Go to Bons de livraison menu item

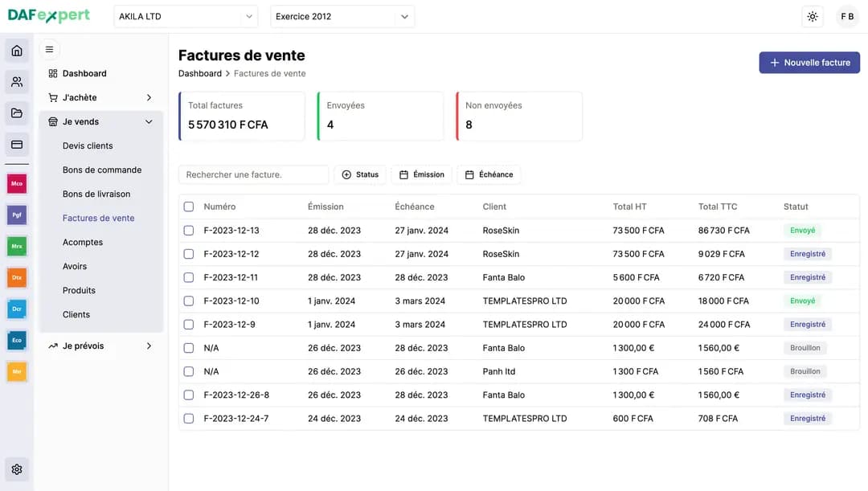[96, 194]
